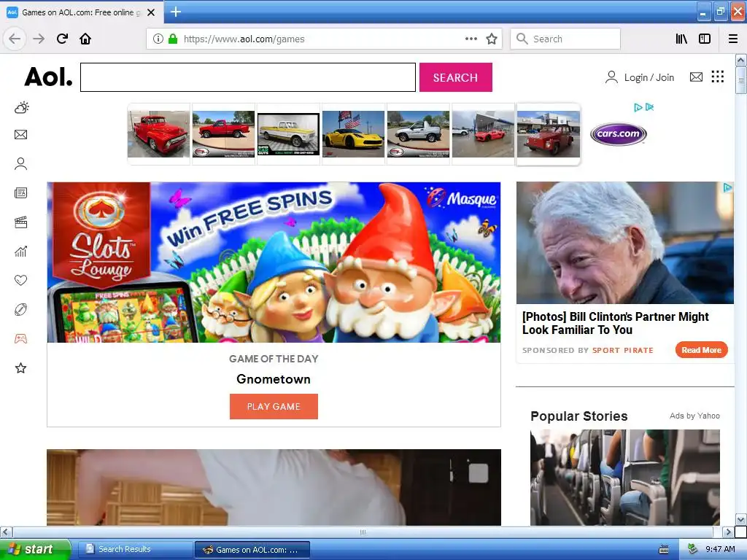Screen dimensions: 747x560
Task: Open the star favorites icon in sidebar
Action: 20,368
